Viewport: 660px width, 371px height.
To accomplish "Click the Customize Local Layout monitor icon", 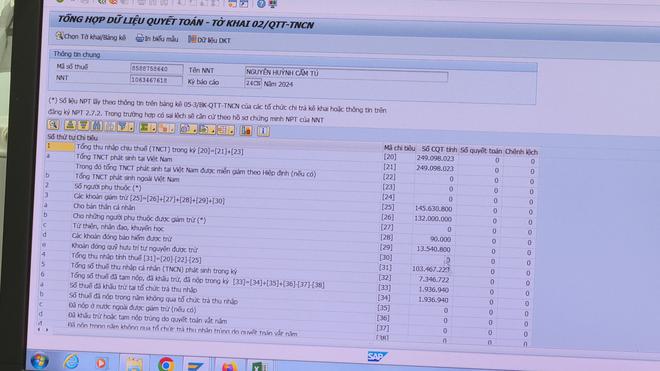I will click(x=273, y=4).
